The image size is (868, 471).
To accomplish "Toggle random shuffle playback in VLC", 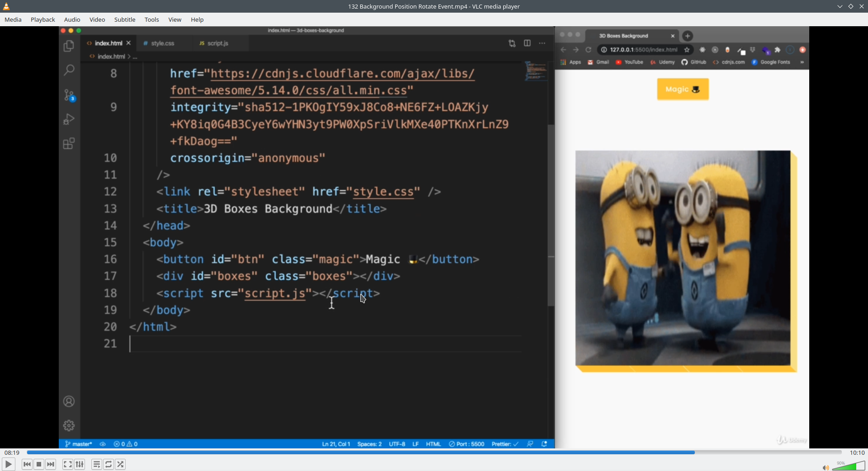I will [x=121, y=464].
